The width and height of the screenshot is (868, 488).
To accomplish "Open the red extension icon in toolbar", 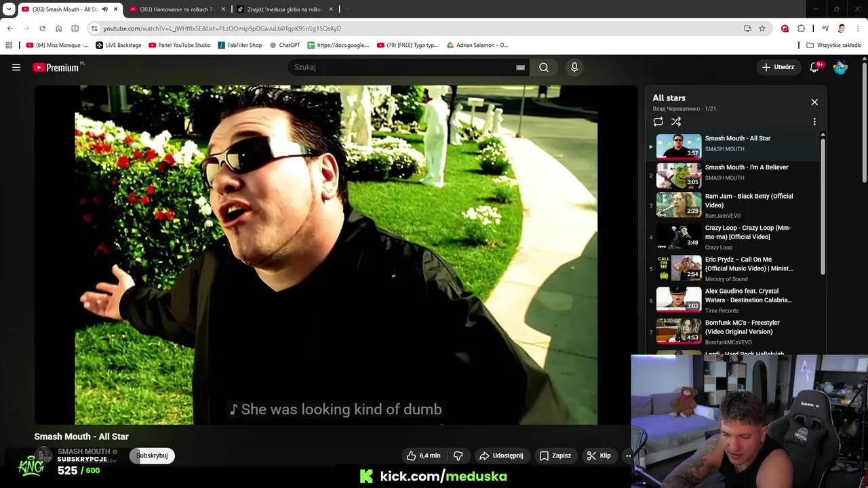I will 785,28.
